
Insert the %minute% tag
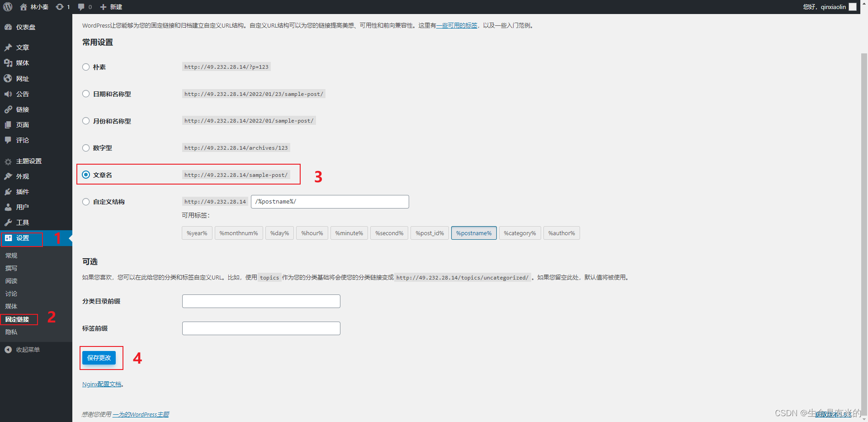(349, 233)
